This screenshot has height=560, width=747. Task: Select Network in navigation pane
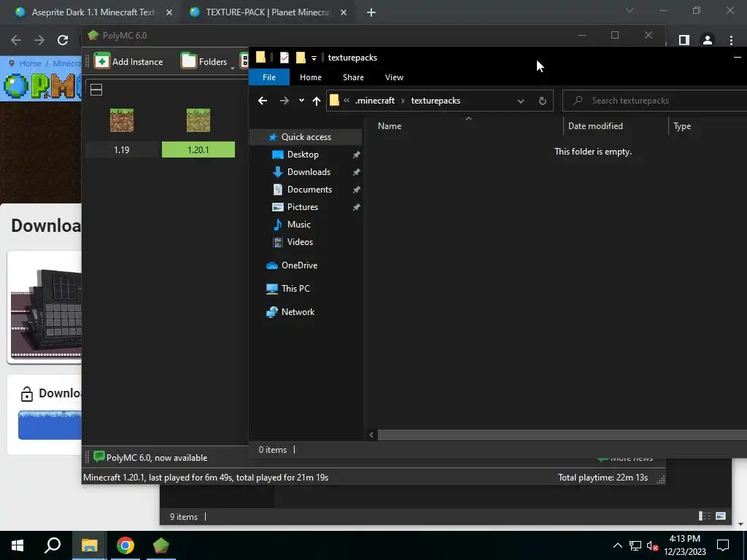(x=298, y=312)
